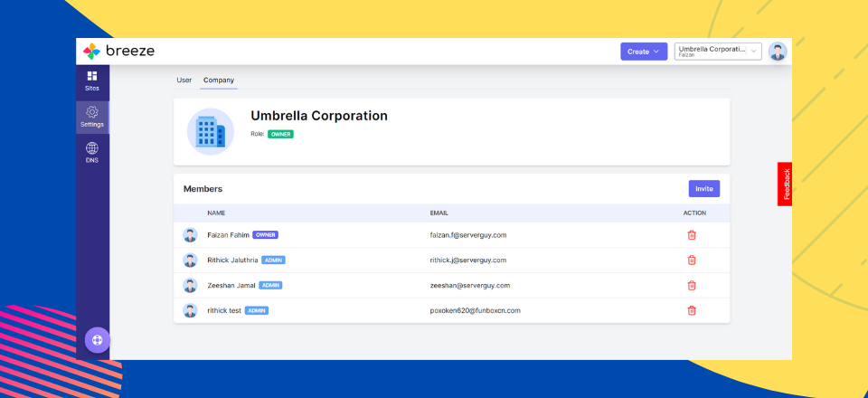Open the Create dropdown button
Image resolution: width=868 pixels, height=398 pixels.
(644, 52)
